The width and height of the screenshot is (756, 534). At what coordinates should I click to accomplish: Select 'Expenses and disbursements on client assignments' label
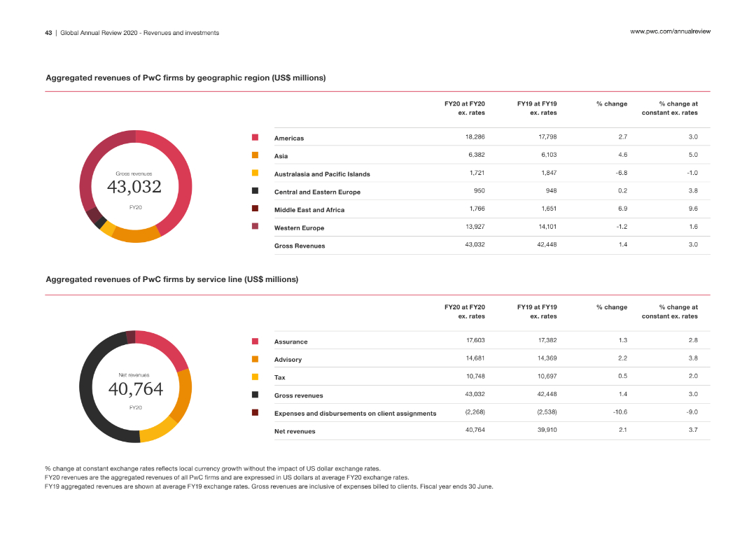[x=355, y=414]
